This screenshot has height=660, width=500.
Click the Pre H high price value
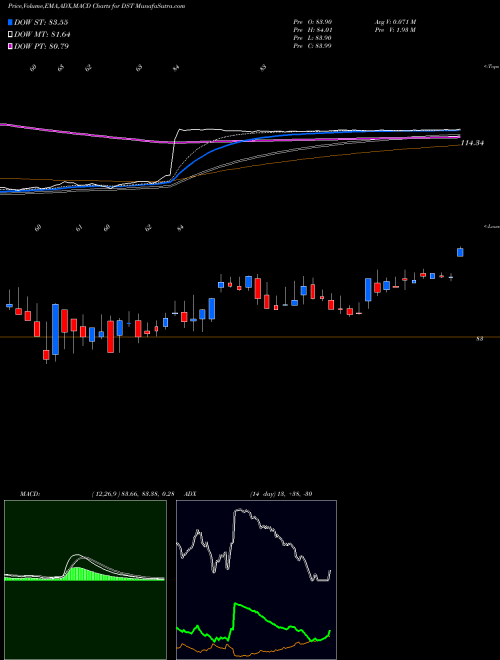point(313,30)
